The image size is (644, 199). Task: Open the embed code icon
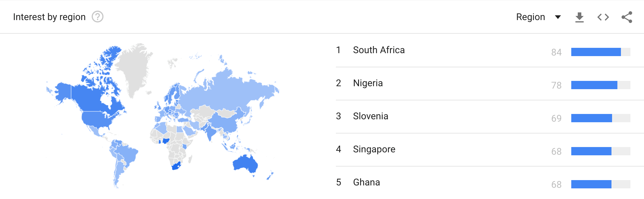point(603,17)
